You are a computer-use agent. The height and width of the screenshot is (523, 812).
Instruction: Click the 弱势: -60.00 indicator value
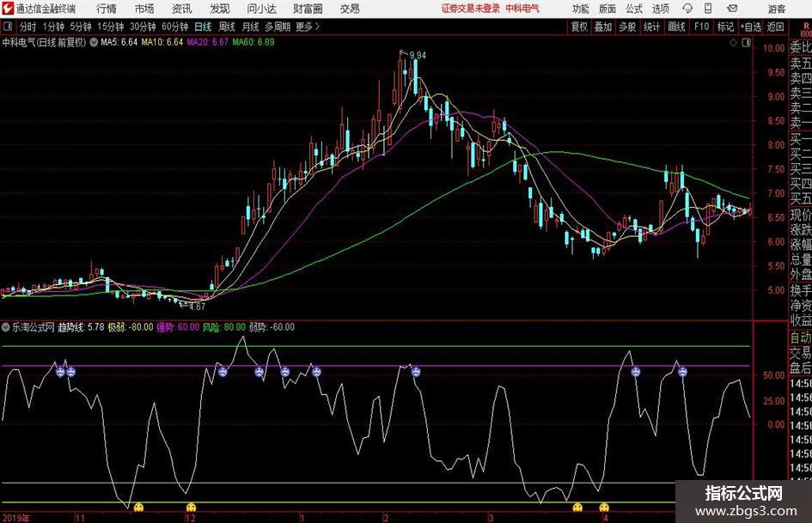272,327
